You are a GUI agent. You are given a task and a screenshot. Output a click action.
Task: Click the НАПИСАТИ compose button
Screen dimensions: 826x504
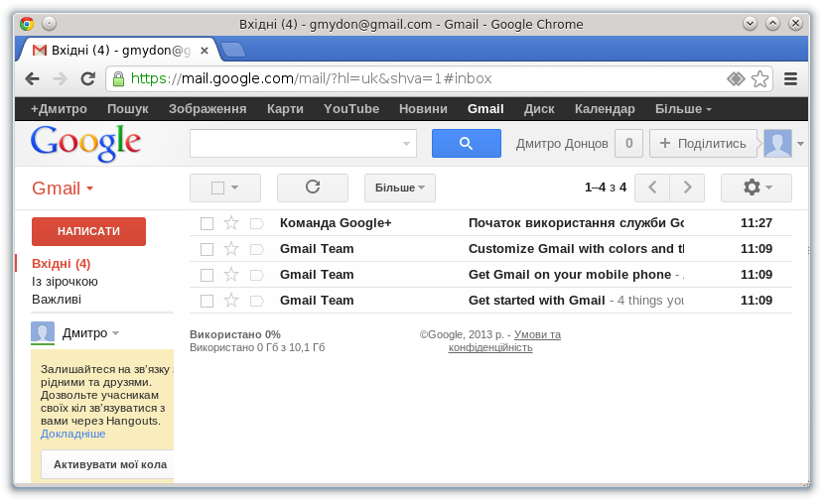(88, 231)
